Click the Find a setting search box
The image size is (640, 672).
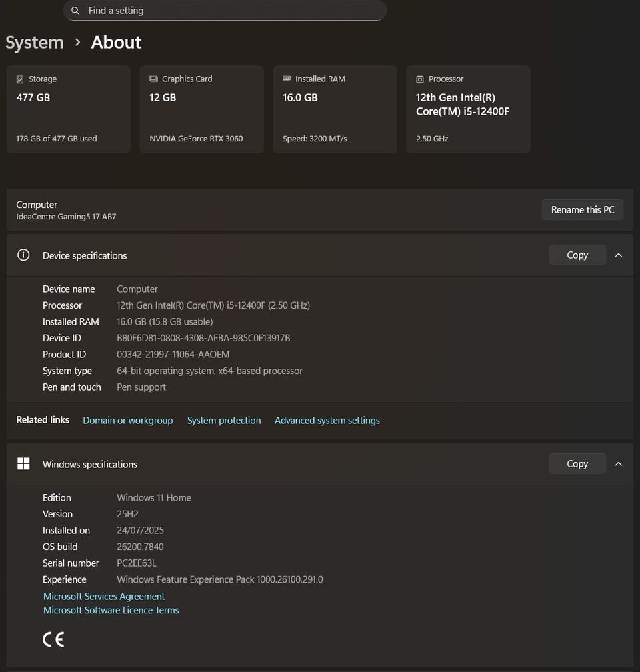[x=227, y=11]
